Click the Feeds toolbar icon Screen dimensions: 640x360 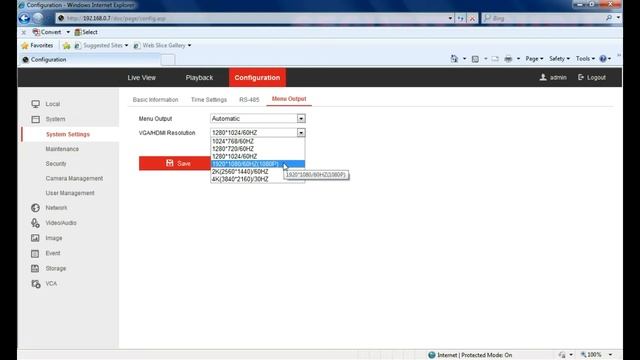(475, 59)
